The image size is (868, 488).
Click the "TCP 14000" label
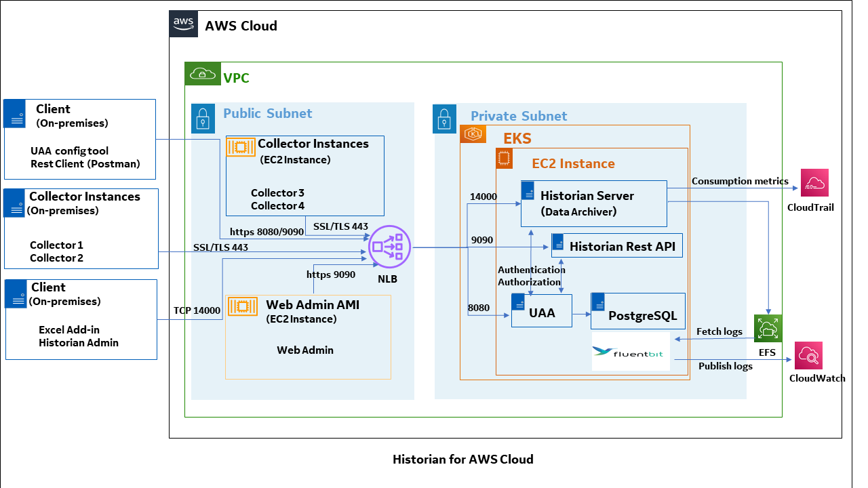[197, 311]
